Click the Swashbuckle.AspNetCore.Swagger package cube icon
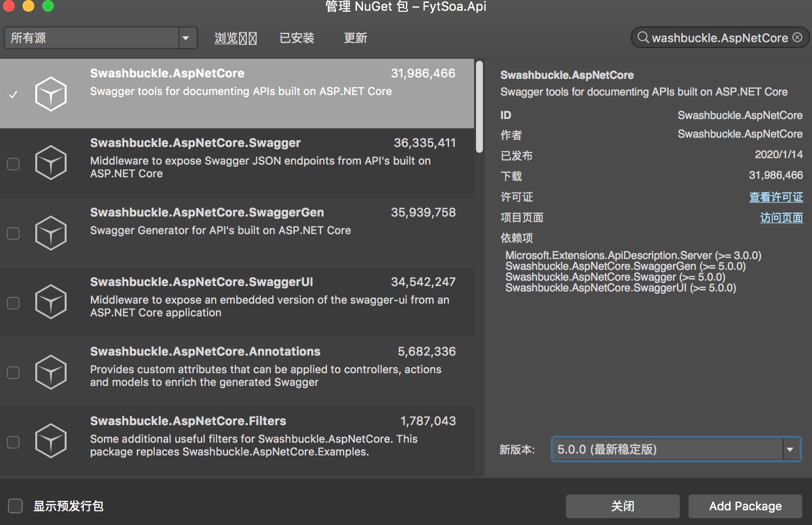The width and height of the screenshot is (812, 525). 51,163
